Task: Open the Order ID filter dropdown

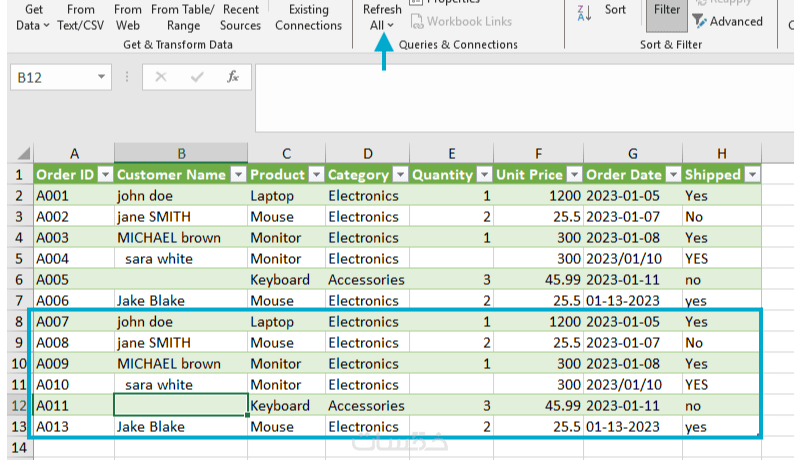Action: [x=104, y=174]
